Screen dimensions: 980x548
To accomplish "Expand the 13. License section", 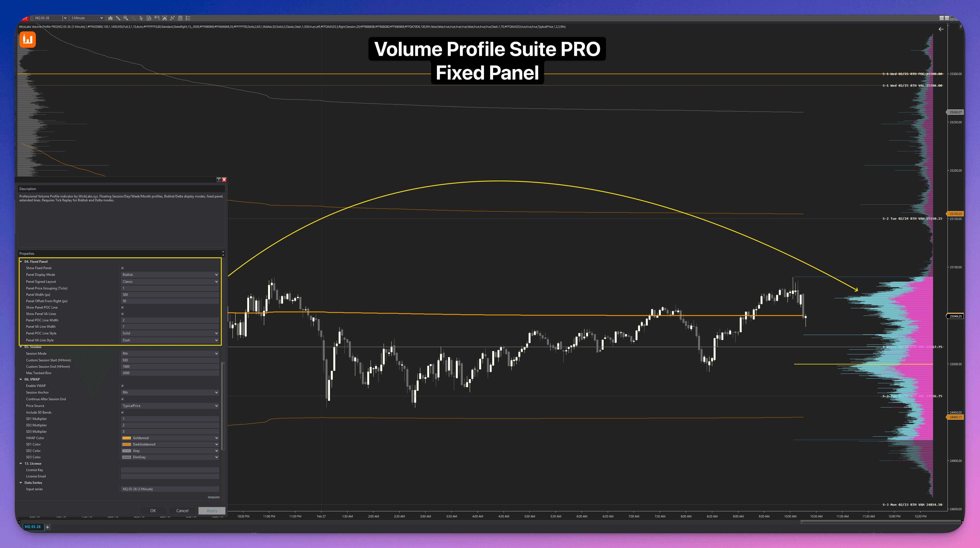I will tap(21, 463).
